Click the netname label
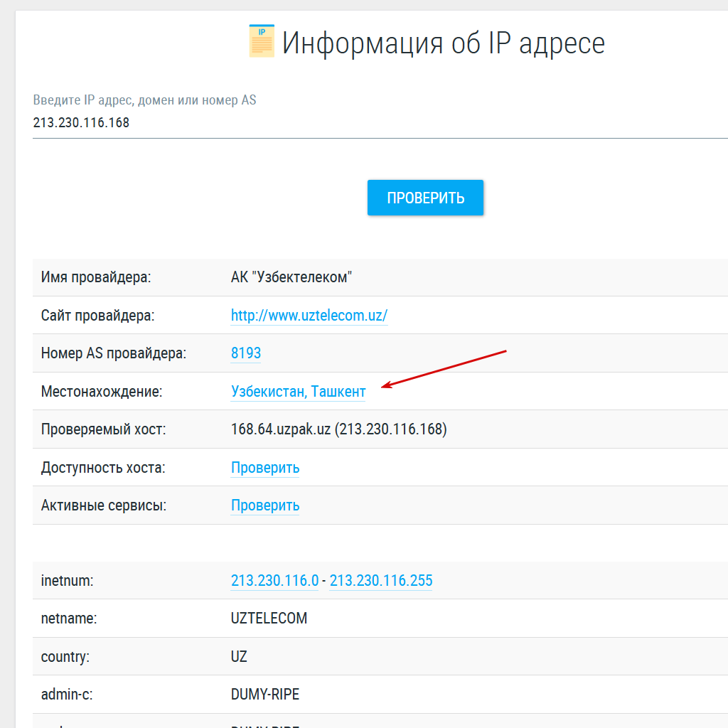 (x=69, y=619)
